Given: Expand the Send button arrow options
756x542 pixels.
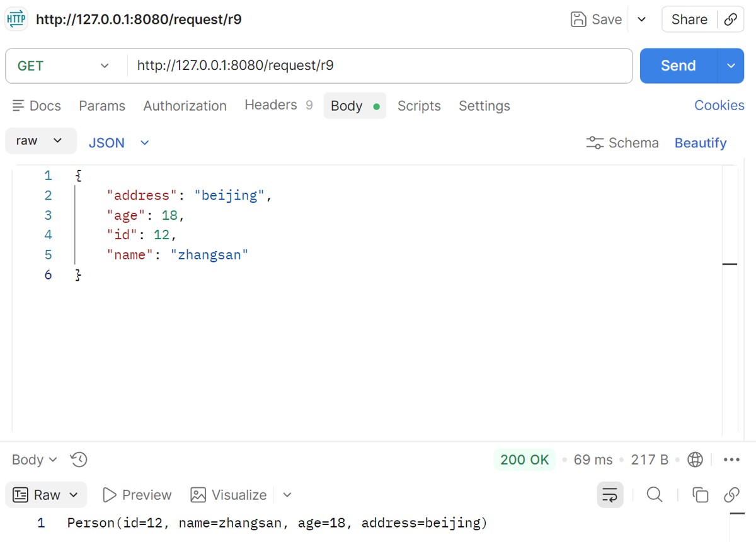Looking at the screenshot, I should [731, 65].
